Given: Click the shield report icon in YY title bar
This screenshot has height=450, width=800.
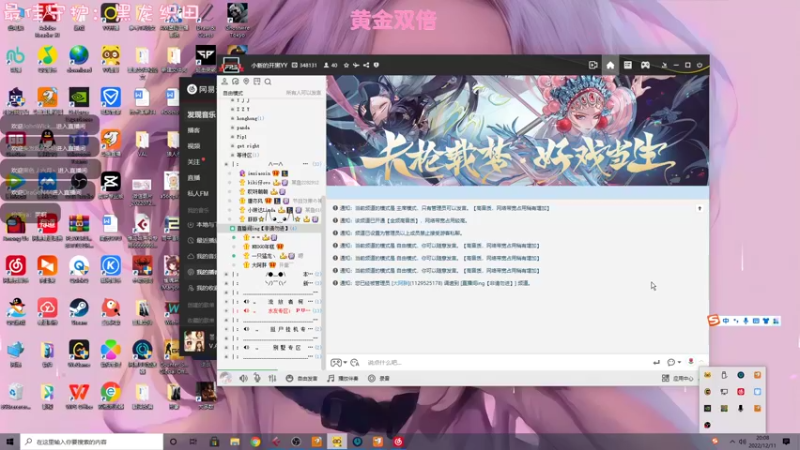Looking at the screenshot, I should (x=376, y=65).
